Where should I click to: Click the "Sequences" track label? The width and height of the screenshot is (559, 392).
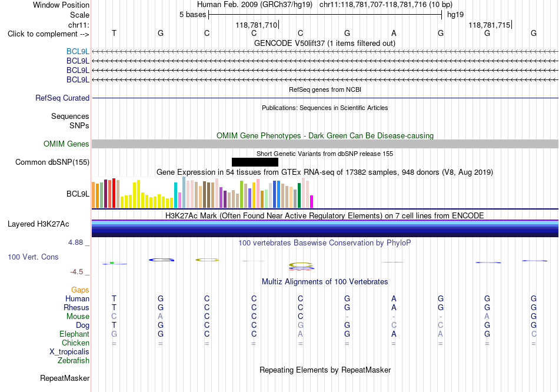point(70,117)
